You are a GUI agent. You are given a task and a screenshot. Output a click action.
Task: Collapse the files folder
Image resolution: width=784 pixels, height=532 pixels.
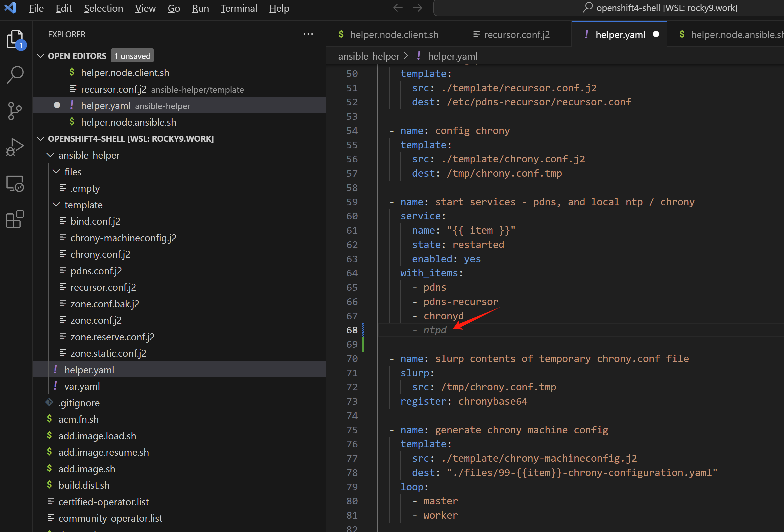tap(56, 172)
